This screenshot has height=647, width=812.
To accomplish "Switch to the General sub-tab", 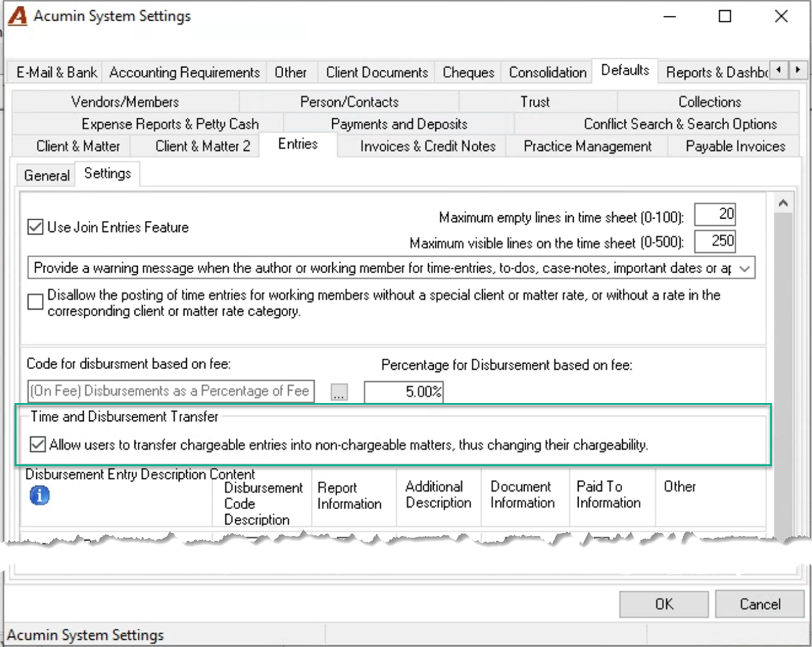I will pos(47,175).
